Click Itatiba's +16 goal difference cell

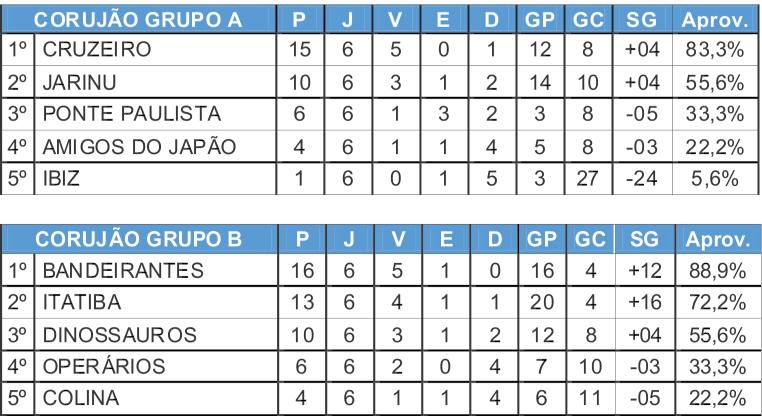(x=645, y=302)
